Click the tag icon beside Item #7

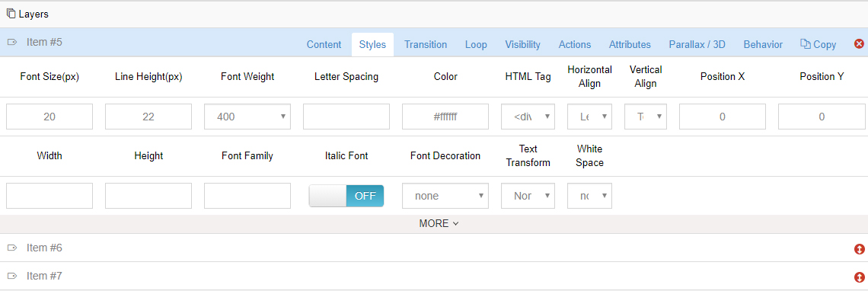(12, 276)
